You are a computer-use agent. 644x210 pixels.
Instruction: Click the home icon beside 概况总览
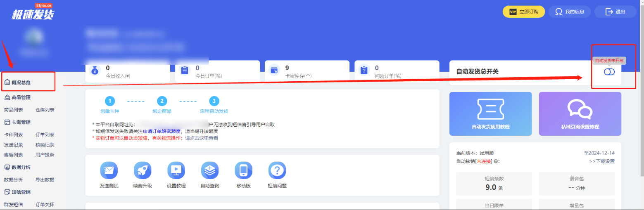7,82
